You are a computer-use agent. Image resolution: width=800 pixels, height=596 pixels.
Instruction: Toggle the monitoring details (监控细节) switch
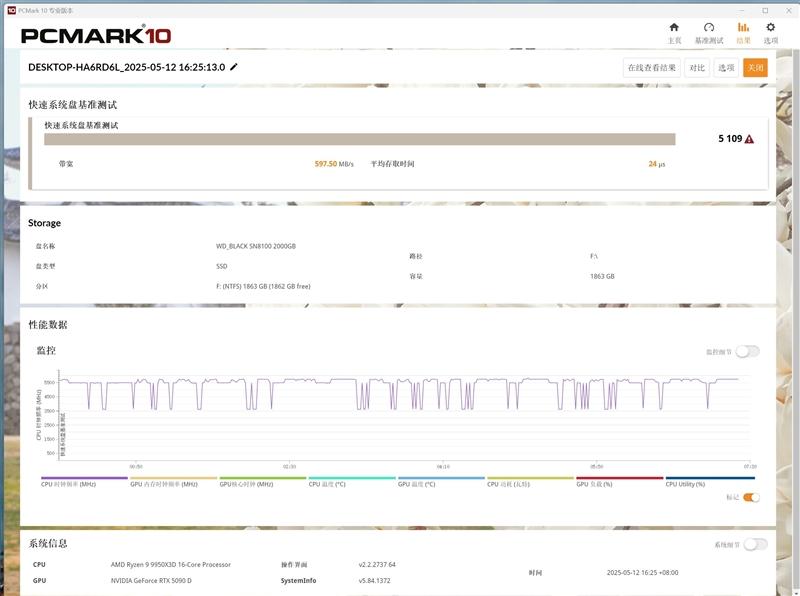click(x=747, y=352)
